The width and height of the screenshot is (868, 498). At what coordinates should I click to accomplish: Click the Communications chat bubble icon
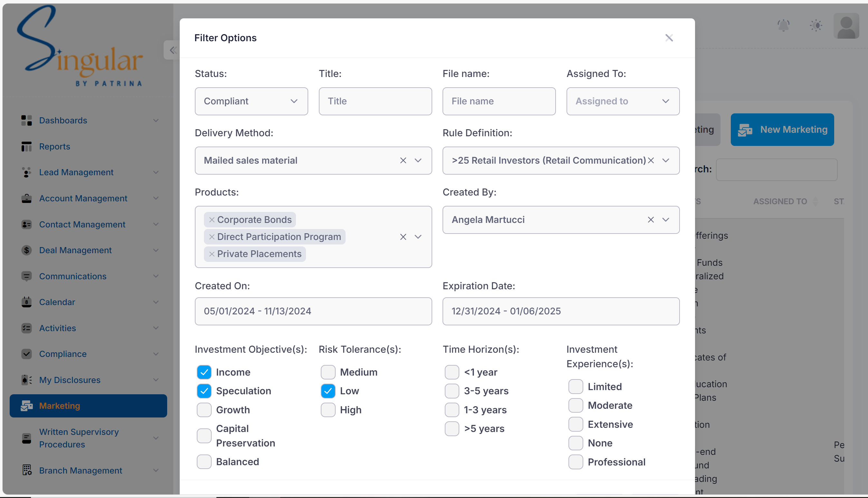click(26, 276)
